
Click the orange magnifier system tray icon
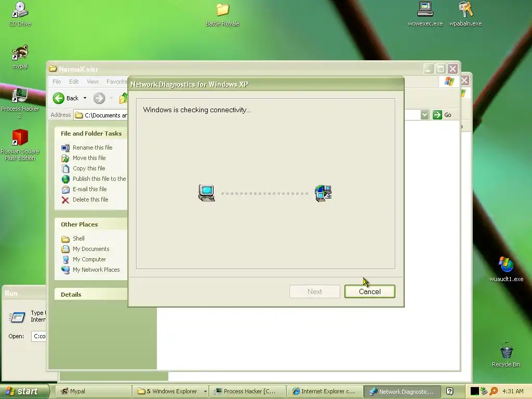(x=494, y=391)
